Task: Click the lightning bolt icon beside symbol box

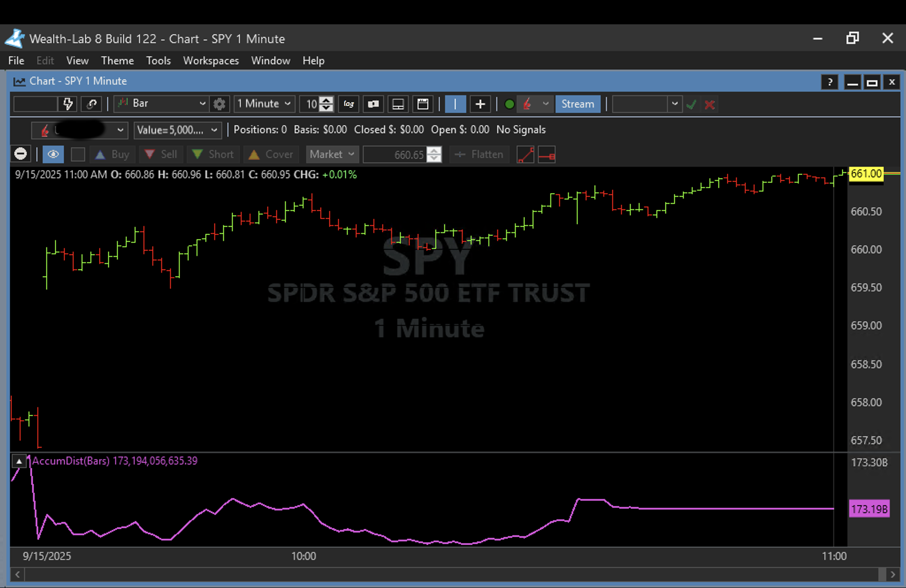Action: point(68,104)
